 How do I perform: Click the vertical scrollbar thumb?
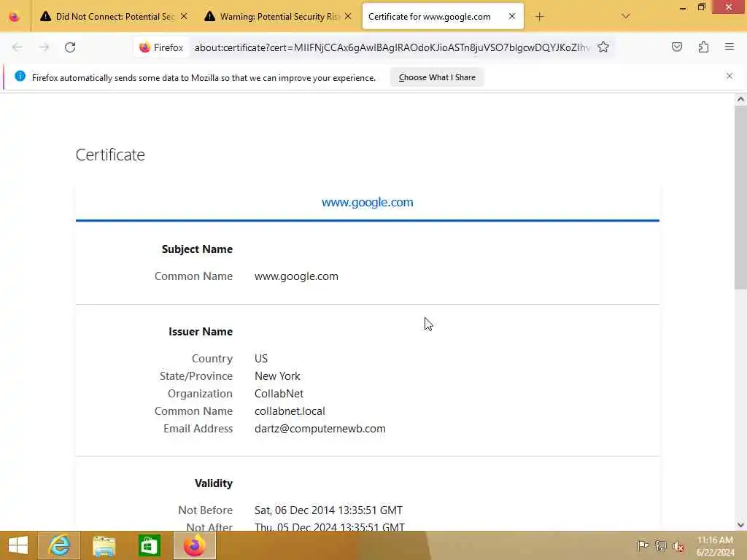pos(740,197)
